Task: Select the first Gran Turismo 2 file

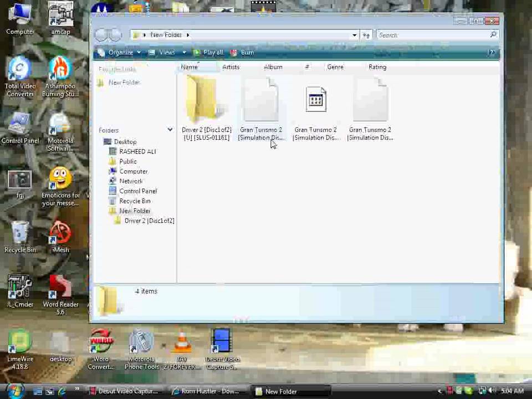Action: tap(260, 109)
